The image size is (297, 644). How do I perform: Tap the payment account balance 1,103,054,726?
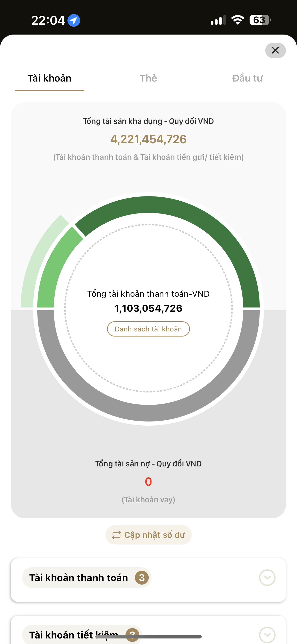pos(148,308)
